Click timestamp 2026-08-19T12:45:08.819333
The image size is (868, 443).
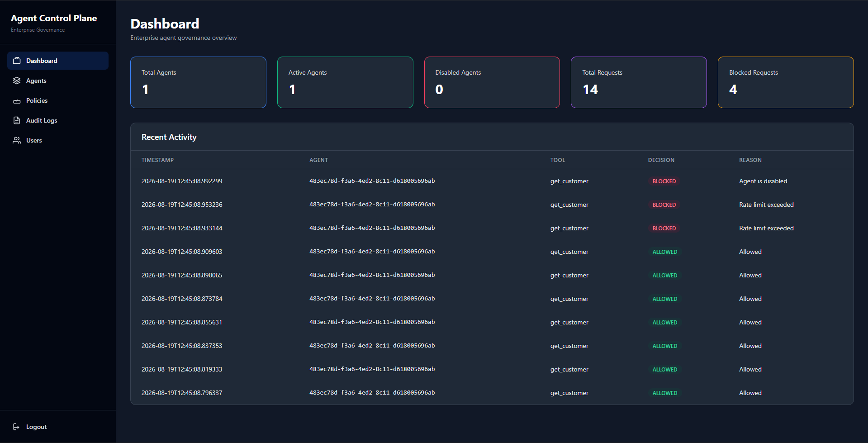(182, 369)
